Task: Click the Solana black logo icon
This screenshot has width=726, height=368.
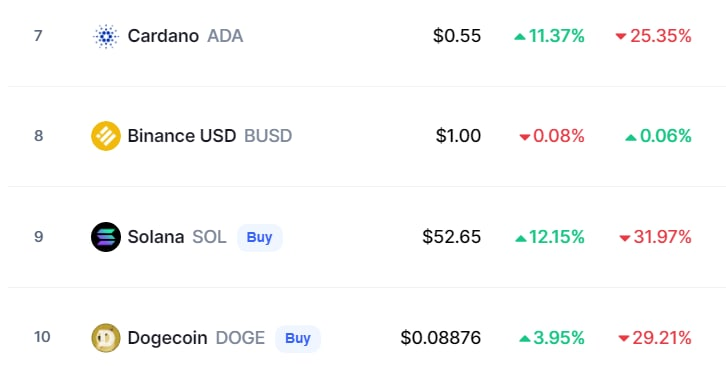Action: [106, 237]
